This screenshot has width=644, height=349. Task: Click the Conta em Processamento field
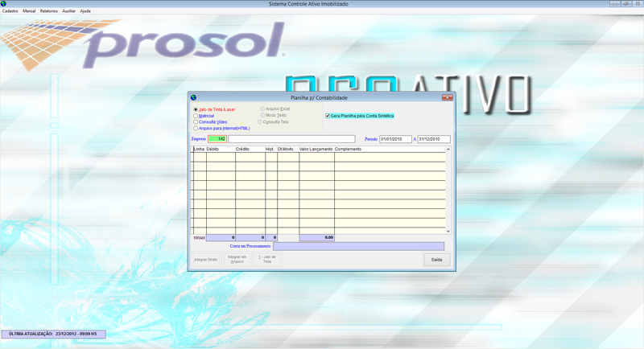click(x=358, y=246)
